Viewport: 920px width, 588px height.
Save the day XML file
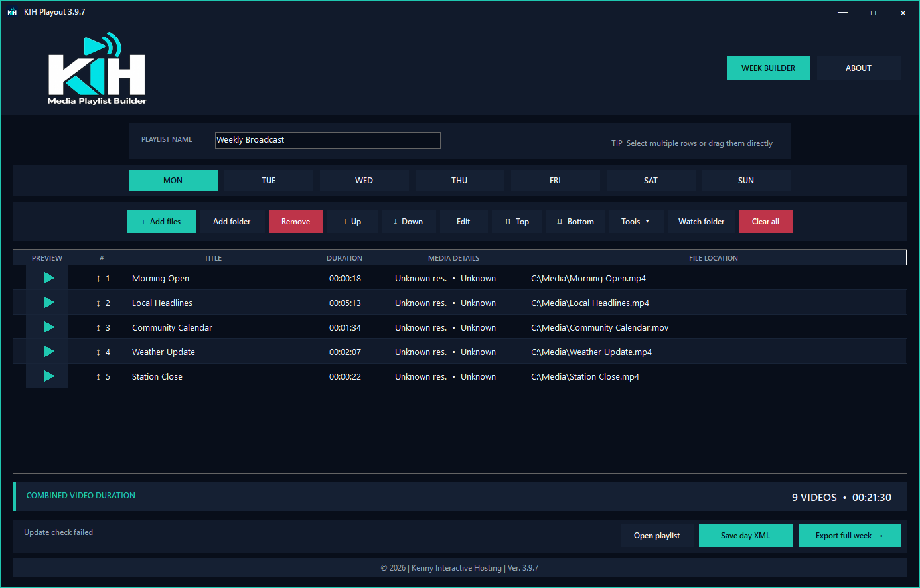(746, 536)
